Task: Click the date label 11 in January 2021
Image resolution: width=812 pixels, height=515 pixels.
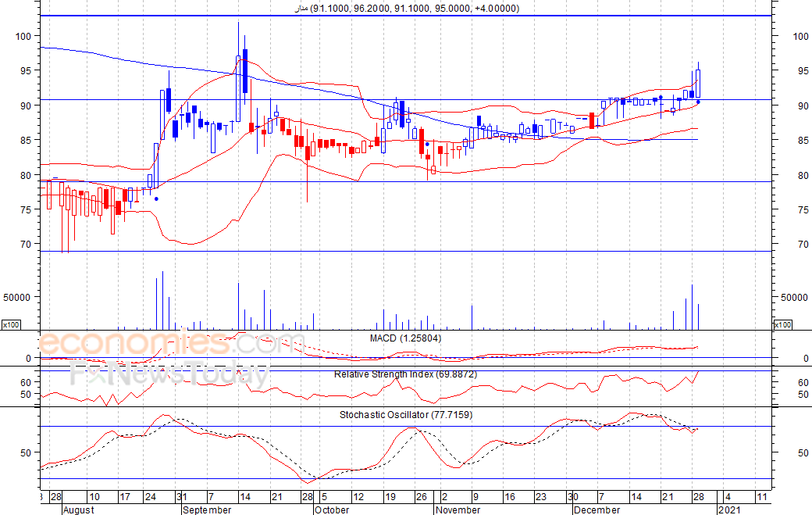Action: [762, 497]
